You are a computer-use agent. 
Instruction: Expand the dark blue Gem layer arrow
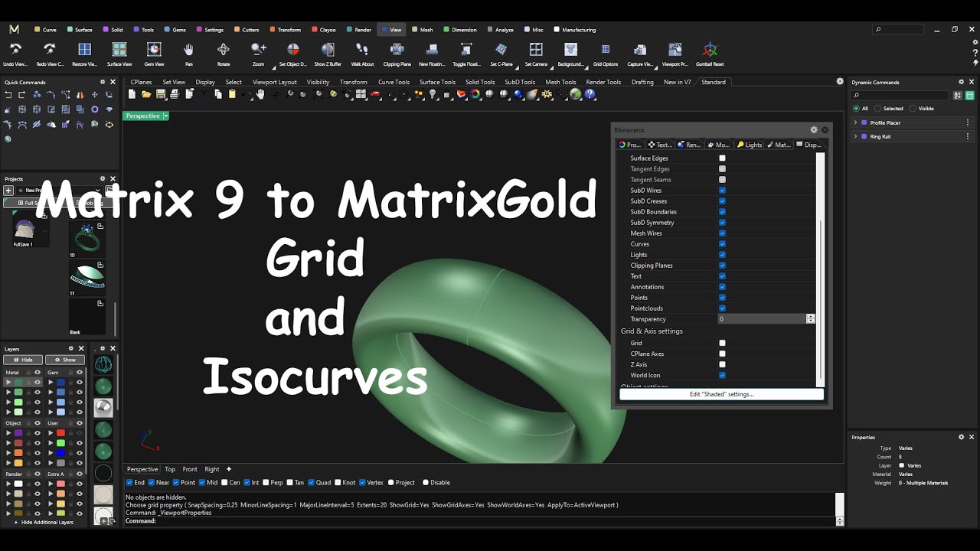[x=51, y=382]
